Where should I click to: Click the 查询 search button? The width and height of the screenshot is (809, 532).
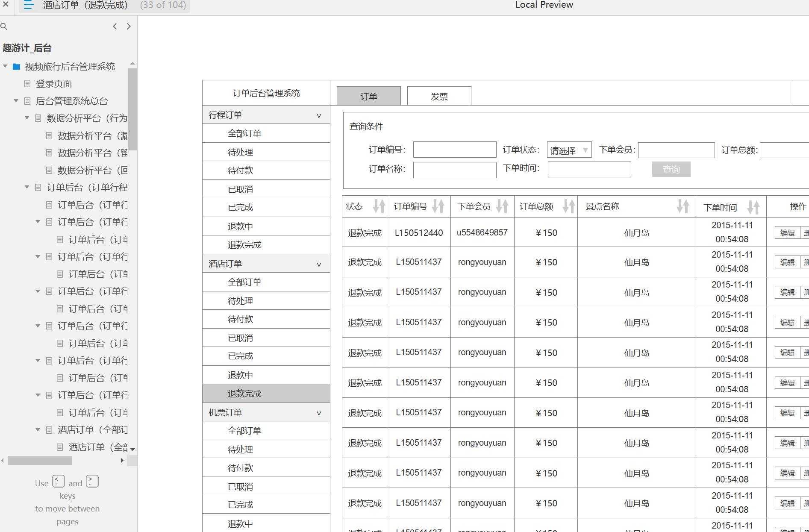[x=671, y=169]
